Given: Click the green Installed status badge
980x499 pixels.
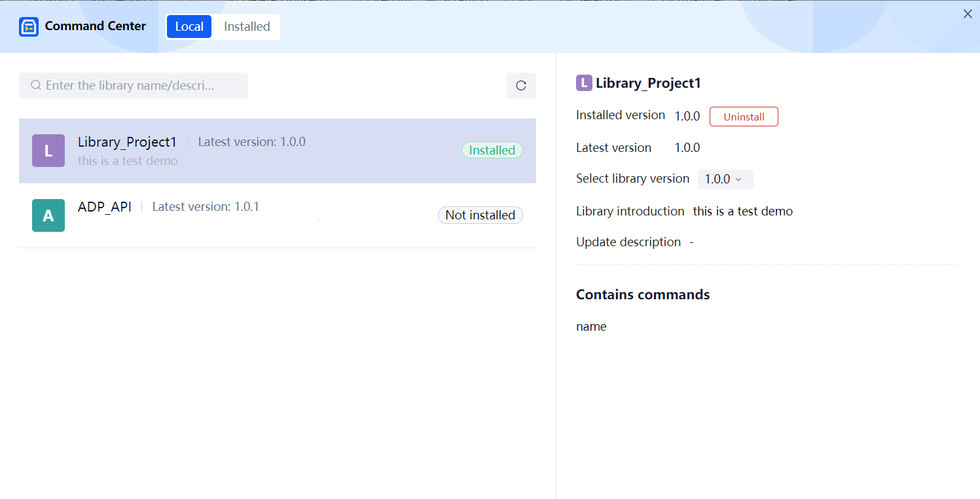Looking at the screenshot, I should (x=492, y=150).
